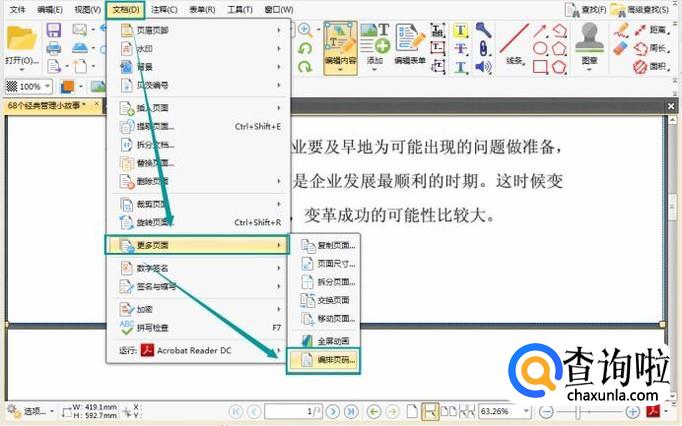Image resolution: width=682 pixels, height=426 pixels.
Task: Select the 距离 distance measurement tool
Action: point(652,30)
